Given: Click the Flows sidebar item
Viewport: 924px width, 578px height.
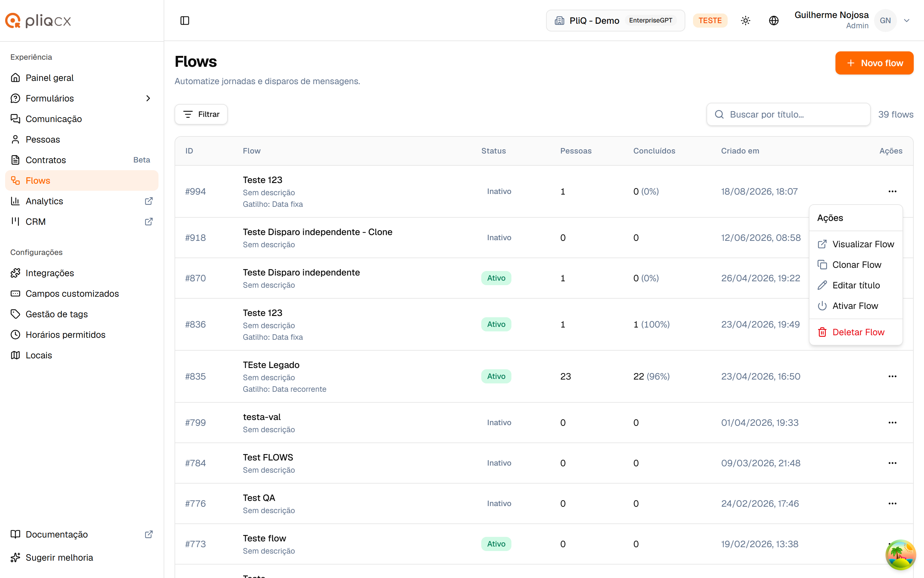Looking at the screenshot, I should tap(82, 180).
